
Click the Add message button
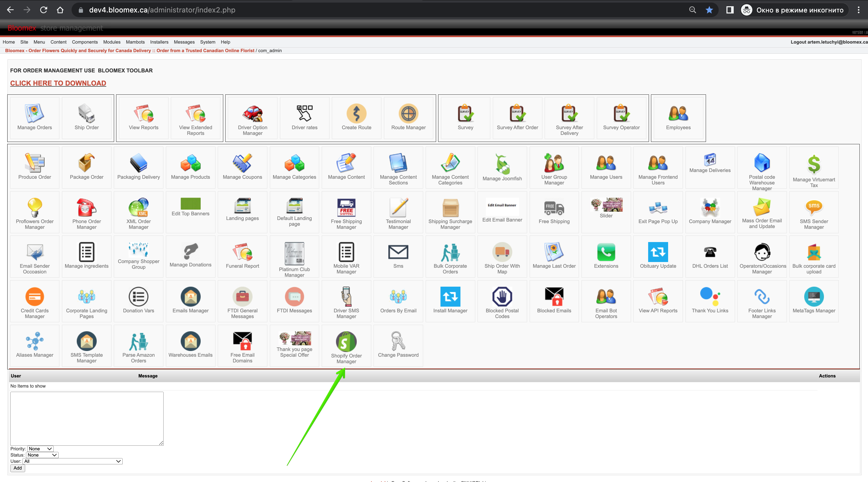pos(18,468)
